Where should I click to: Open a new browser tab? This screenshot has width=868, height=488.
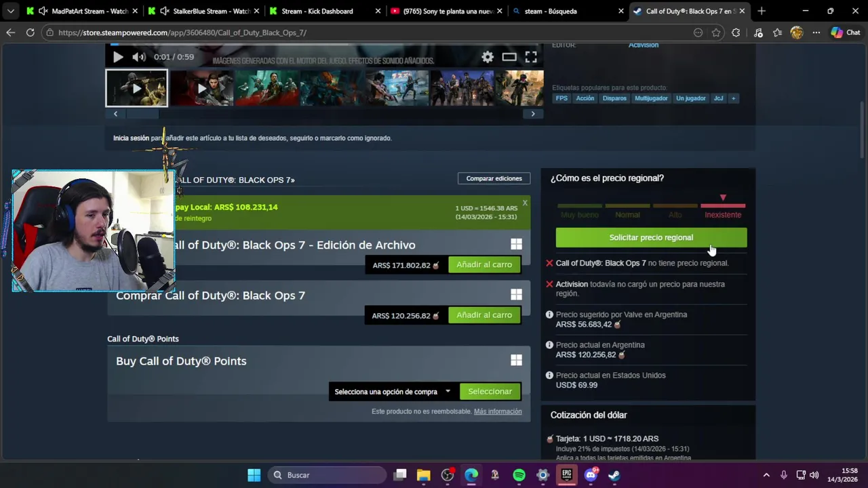click(762, 12)
